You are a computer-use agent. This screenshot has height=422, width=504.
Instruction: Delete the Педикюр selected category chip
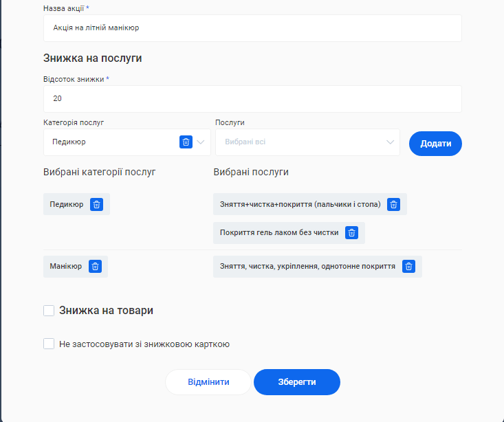click(x=96, y=204)
